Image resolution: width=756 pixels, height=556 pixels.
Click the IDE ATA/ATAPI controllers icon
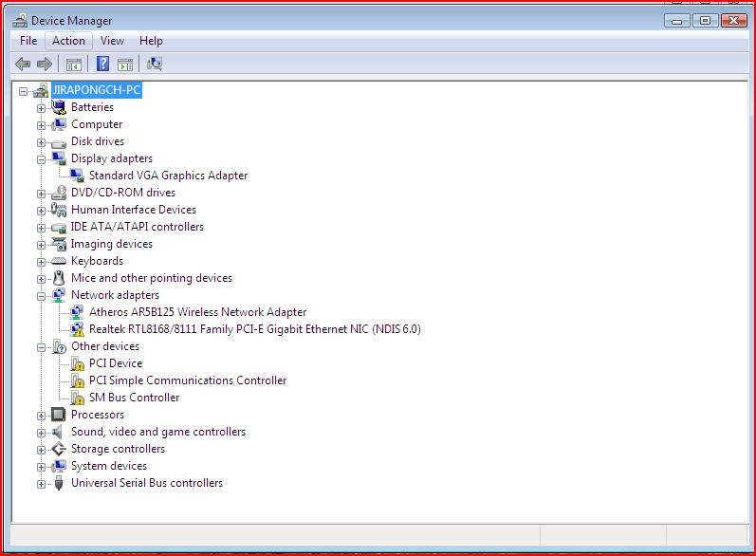pos(59,227)
